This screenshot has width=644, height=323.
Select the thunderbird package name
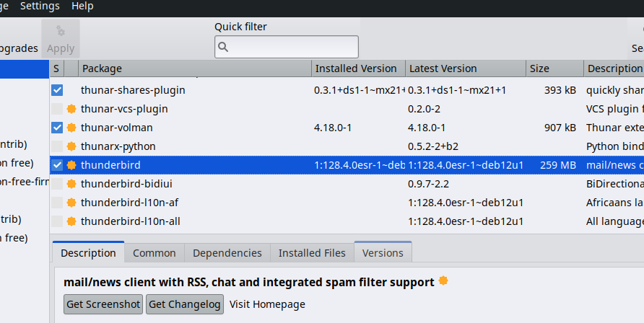(x=110, y=165)
